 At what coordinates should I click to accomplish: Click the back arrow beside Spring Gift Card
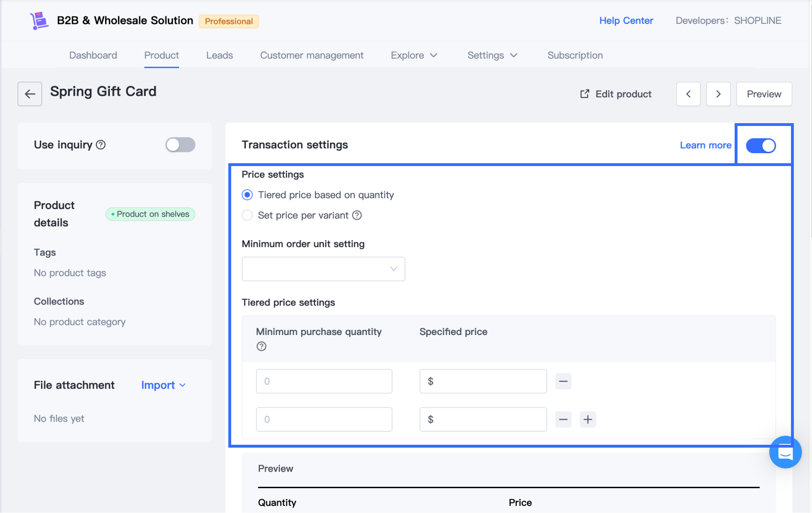point(30,94)
